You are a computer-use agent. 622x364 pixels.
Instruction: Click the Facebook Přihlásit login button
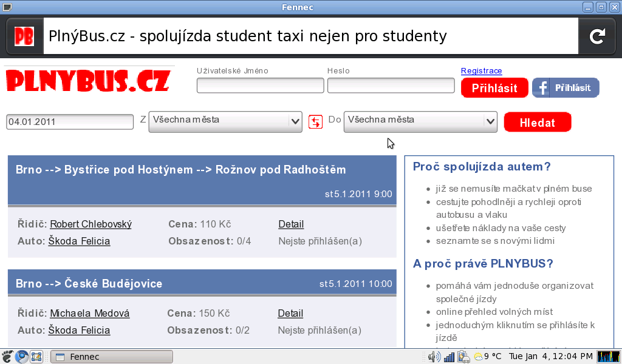coord(566,87)
